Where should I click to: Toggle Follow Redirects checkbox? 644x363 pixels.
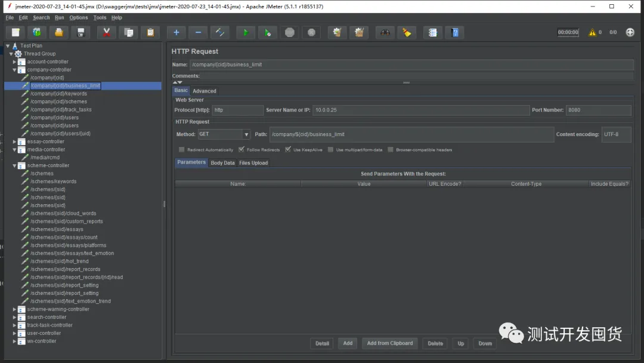pyautogui.click(x=241, y=149)
